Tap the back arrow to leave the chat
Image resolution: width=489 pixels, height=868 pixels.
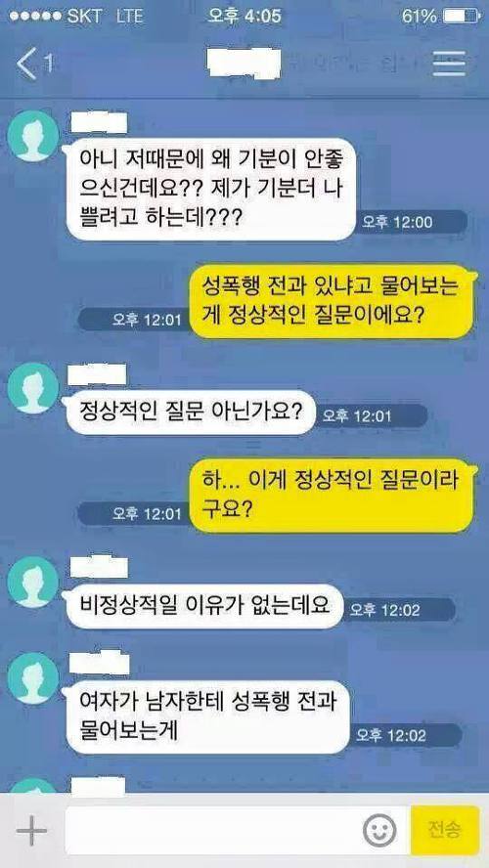point(26,64)
